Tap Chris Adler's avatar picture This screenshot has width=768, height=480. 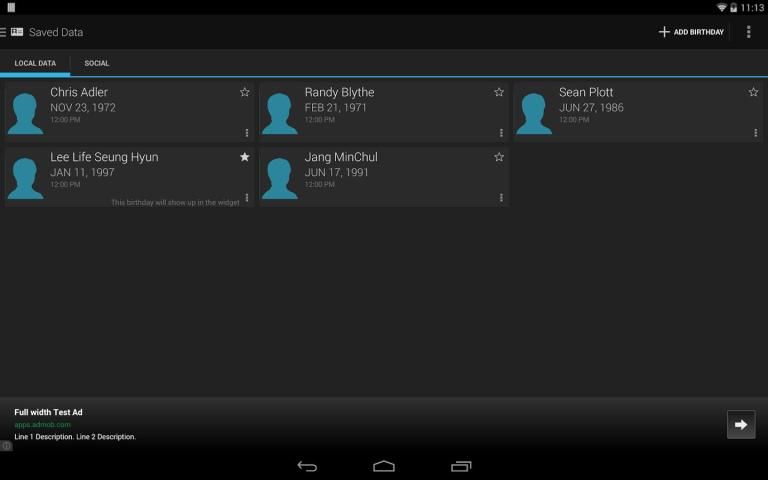pos(25,112)
